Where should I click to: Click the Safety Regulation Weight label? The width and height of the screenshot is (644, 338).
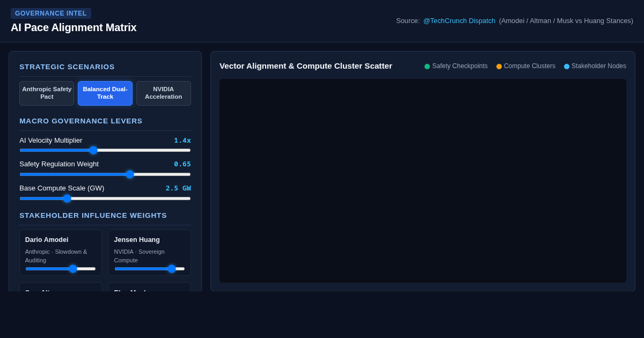[x=59, y=164]
